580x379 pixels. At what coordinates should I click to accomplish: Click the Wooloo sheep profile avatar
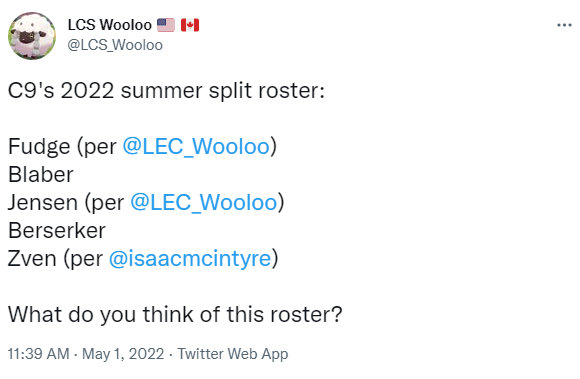pyautogui.click(x=32, y=36)
